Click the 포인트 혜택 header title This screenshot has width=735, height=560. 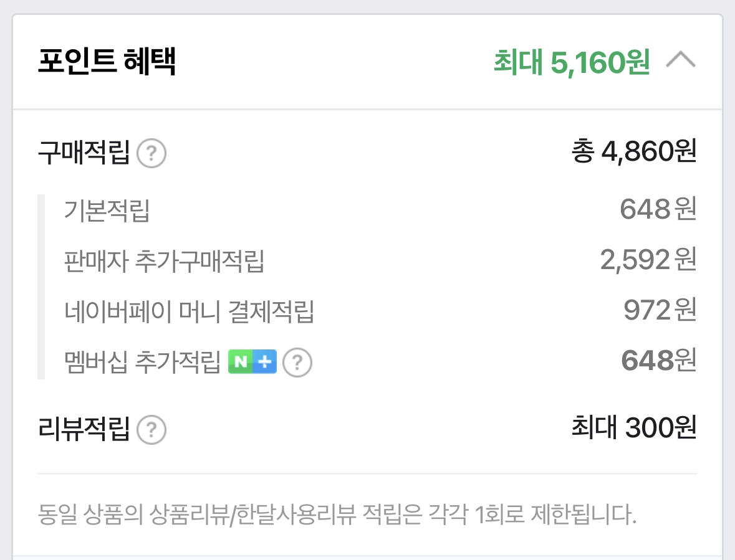[107, 62]
